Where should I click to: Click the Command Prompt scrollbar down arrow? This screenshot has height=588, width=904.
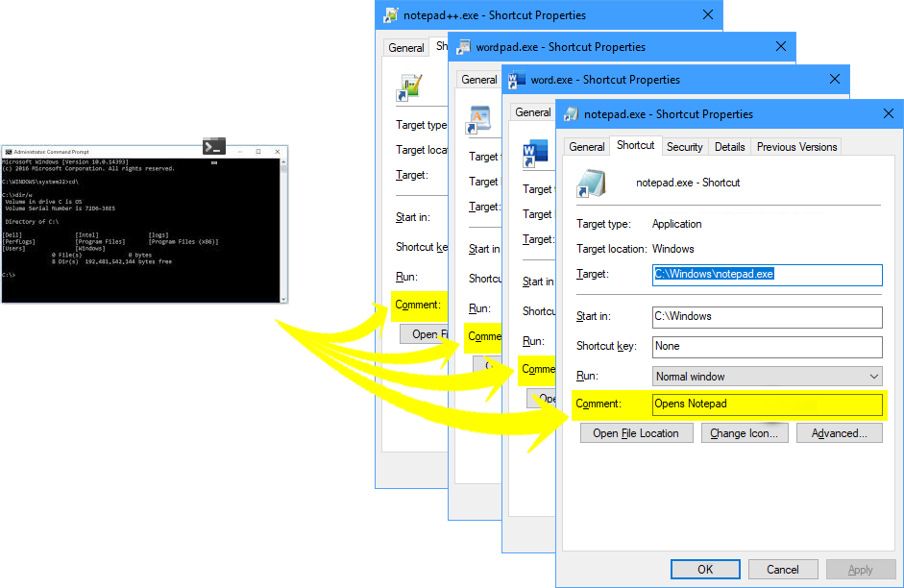[x=283, y=299]
